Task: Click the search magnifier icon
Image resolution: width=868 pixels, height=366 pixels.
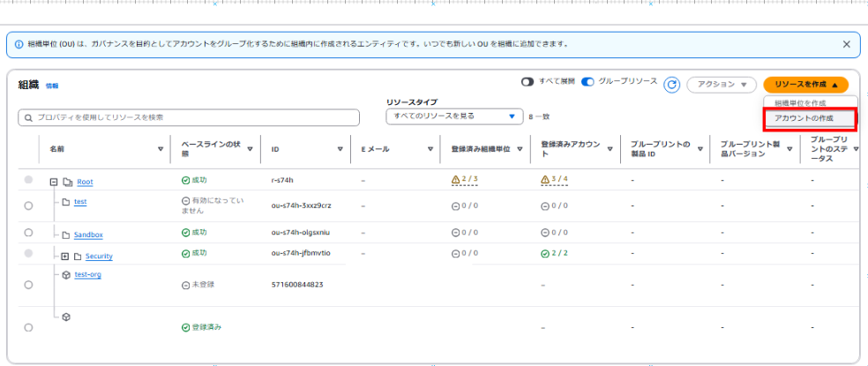Action: point(27,117)
